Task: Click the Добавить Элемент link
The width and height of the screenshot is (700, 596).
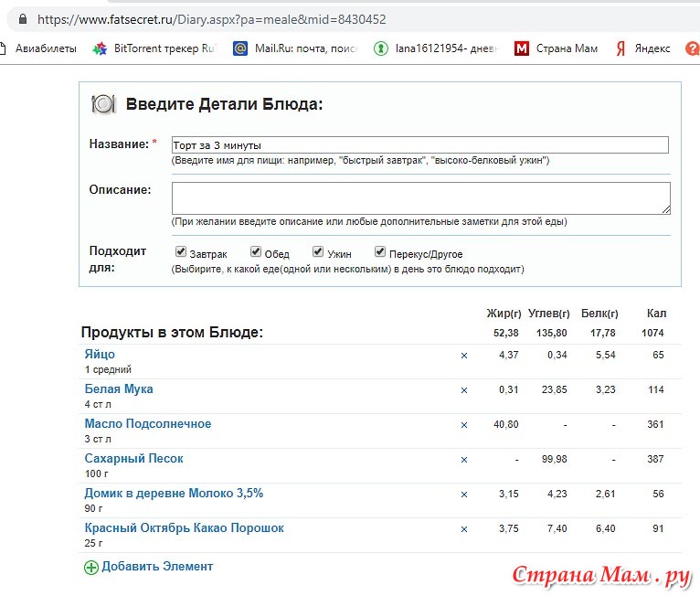Action: [157, 566]
